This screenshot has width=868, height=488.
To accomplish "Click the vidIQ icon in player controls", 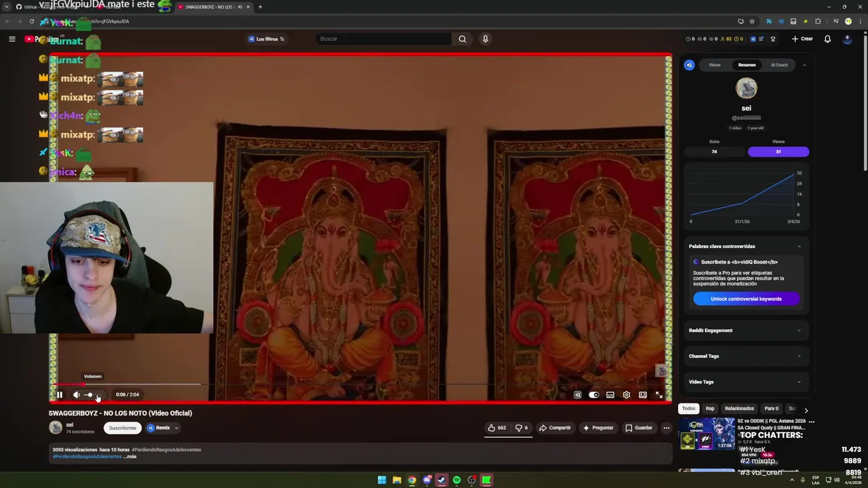I will click(578, 394).
